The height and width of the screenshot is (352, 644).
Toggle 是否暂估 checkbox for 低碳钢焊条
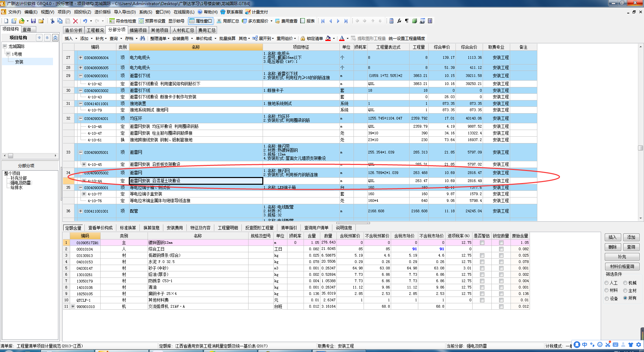[x=482, y=255]
